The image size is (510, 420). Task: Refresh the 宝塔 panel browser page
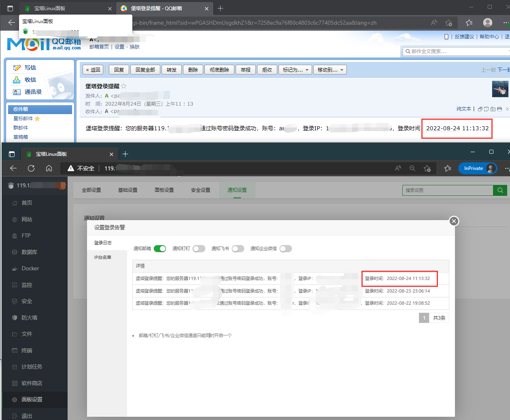(31, 168)
